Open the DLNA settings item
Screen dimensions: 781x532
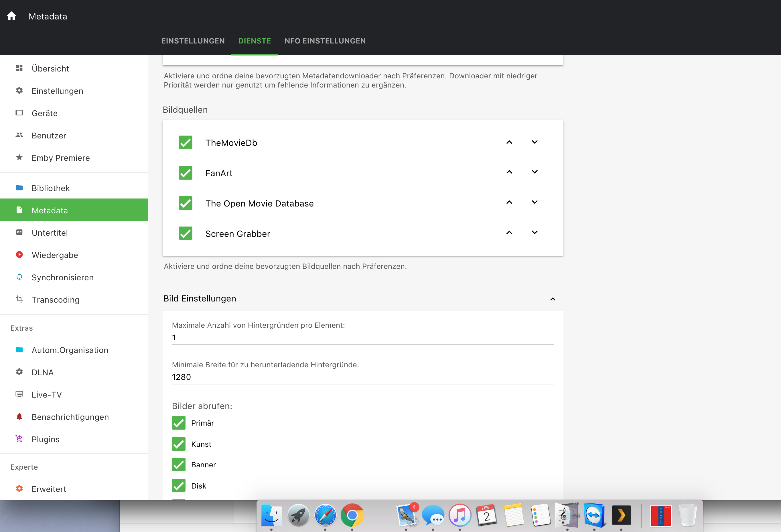coord(74,372)
